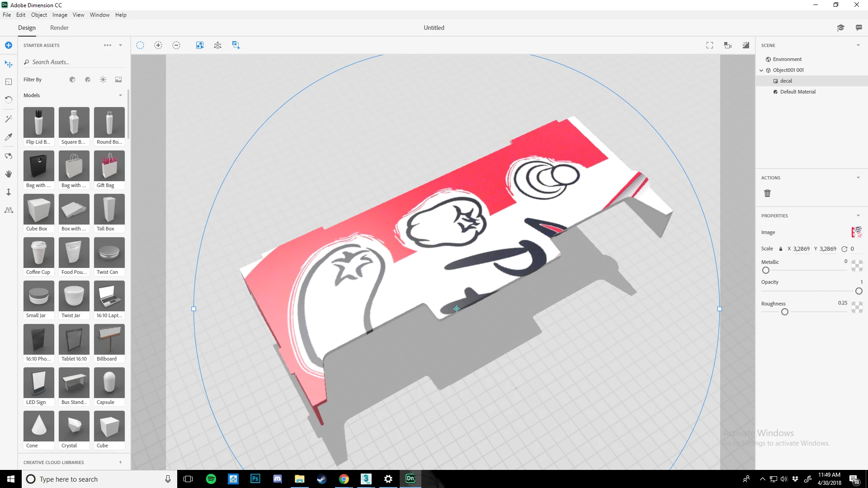Toggle the scale lock icon
Image resolution: width=868 pixels, height=488 pixels.
(x=781, y=249)
